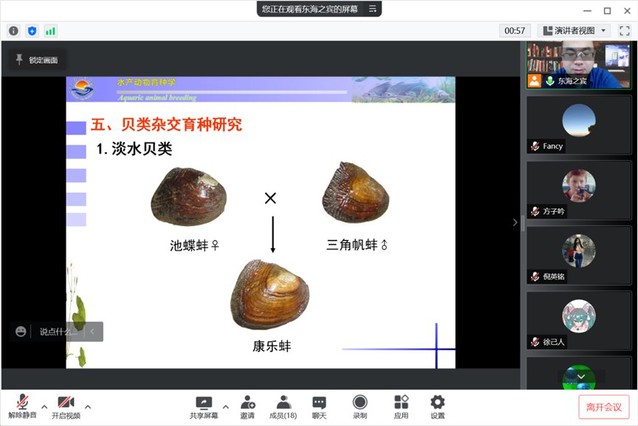The image size is (638, 426).
Task: Check the network signal strength icon
Action: 50,31
